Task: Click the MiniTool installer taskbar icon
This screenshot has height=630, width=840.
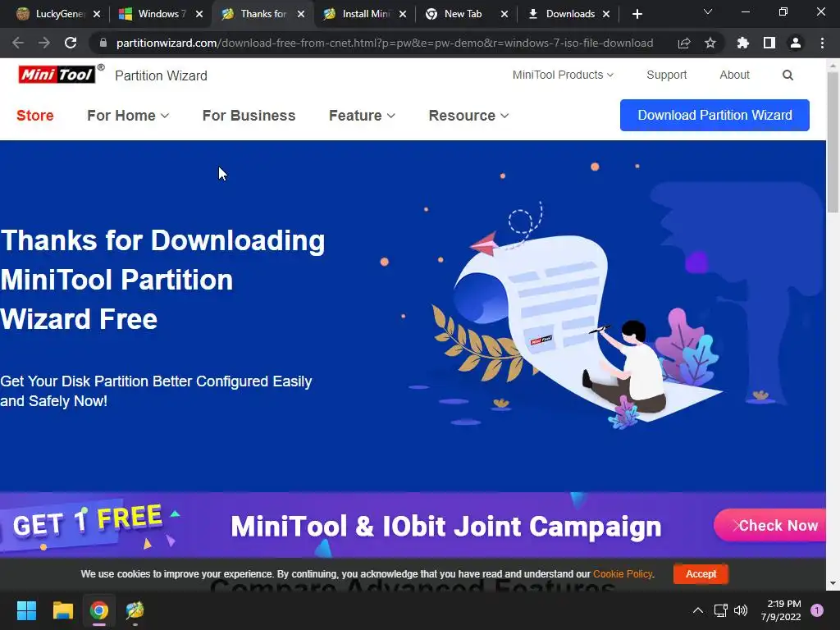Action: coord(135,610)
